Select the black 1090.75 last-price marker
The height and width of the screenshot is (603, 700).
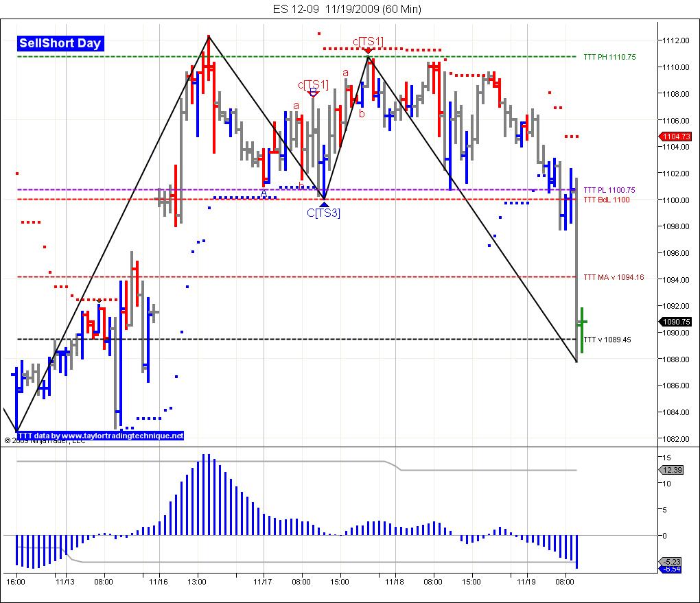(675, 321)
